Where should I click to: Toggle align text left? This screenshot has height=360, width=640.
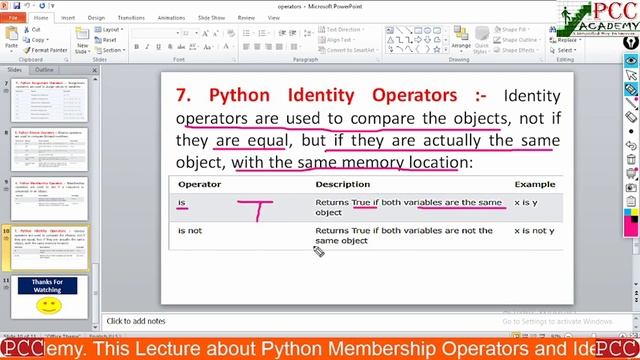coord(246,47)
